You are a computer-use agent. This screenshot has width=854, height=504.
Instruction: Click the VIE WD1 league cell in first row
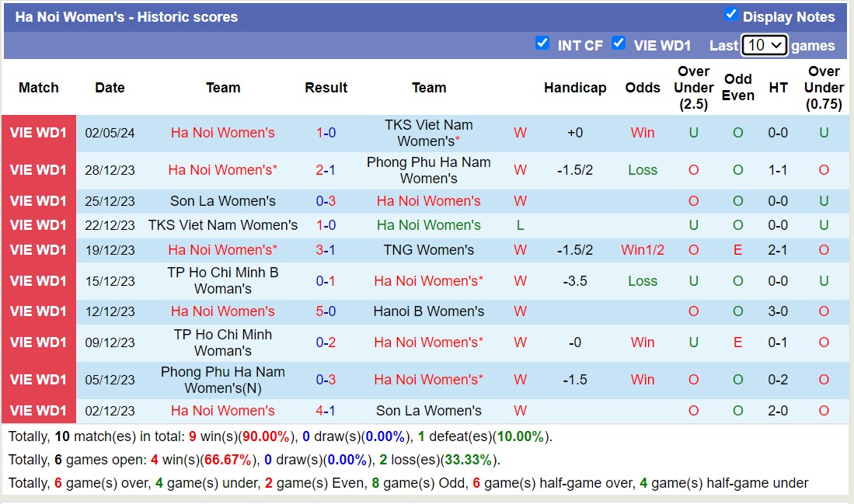38,133
